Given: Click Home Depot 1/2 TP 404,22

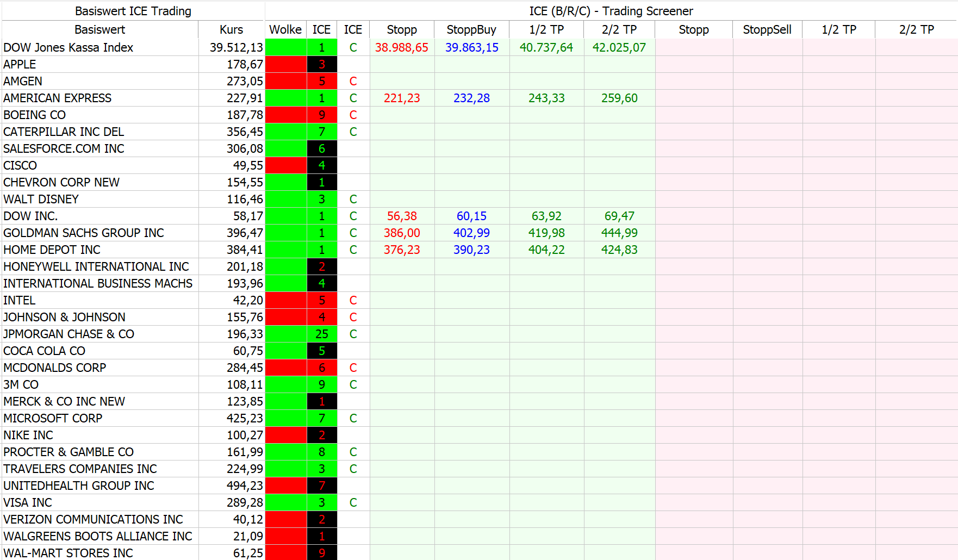Looking at the screenshot, I should pyautogui.click(x=546, y=250).
